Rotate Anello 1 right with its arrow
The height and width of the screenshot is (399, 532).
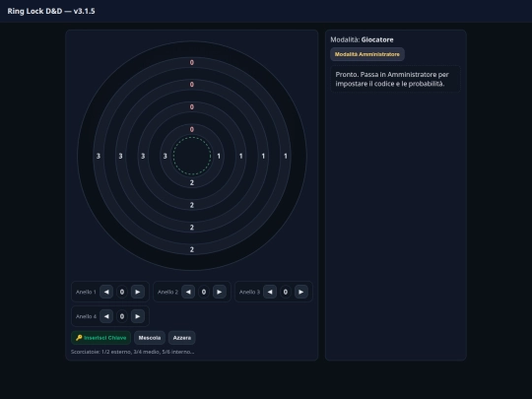(x=137, y=292)
